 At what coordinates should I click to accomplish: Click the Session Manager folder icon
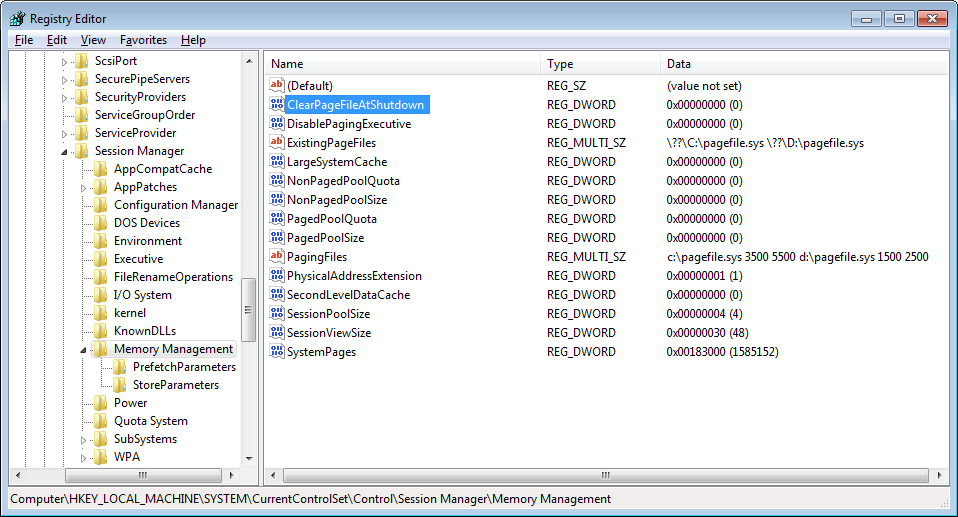[81, 151]
